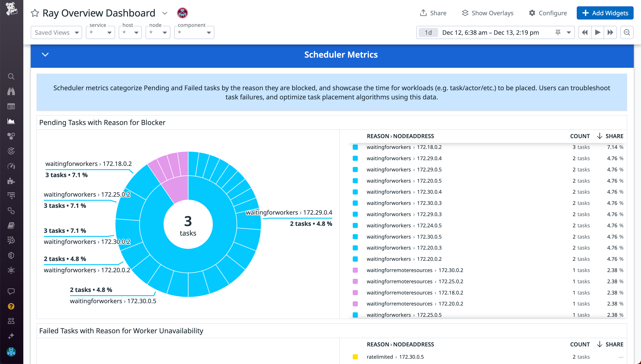Screen dimensions: 641x364
Task: Star the Ray Overview Dashboard as favorite
Action: 35,13
